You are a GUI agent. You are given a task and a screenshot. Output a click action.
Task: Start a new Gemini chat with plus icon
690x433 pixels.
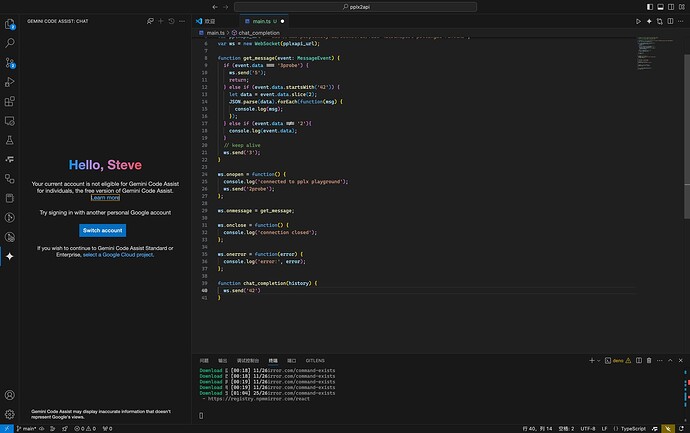click(x=161, y=21)
